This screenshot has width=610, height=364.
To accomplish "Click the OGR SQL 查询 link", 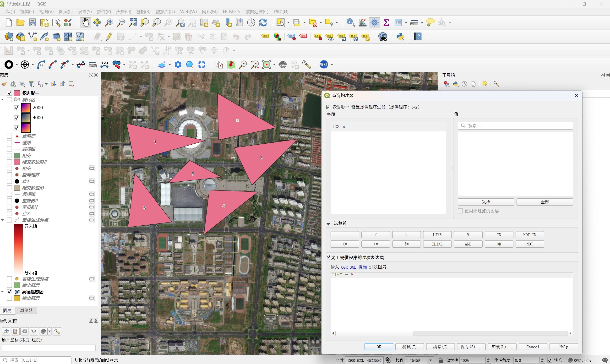I will (x=354, y=267).
